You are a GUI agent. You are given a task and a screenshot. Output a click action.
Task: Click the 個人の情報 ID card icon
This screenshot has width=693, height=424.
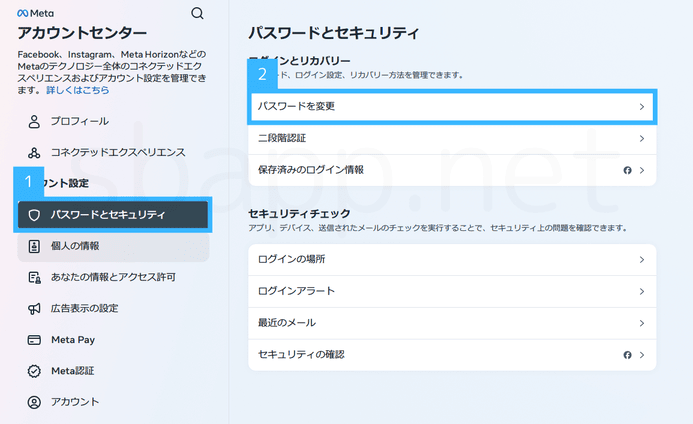coord(34,246)
